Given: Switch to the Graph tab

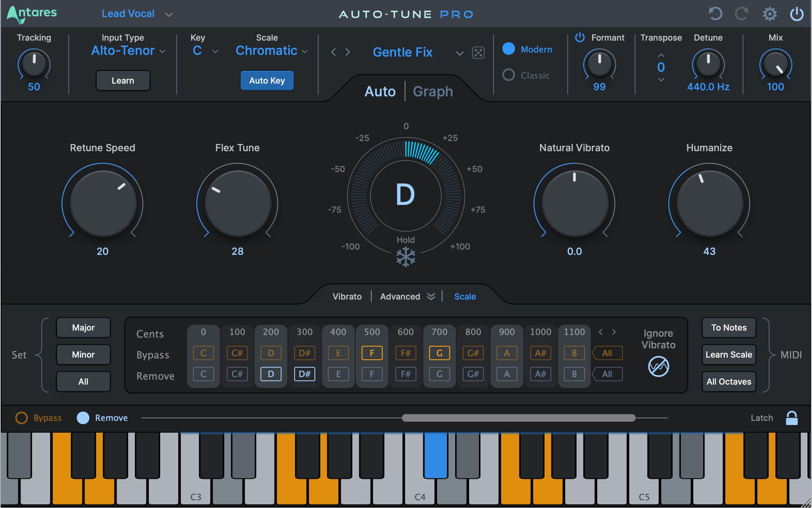Looking at the screenshot, I should click(x=433, y=91).
